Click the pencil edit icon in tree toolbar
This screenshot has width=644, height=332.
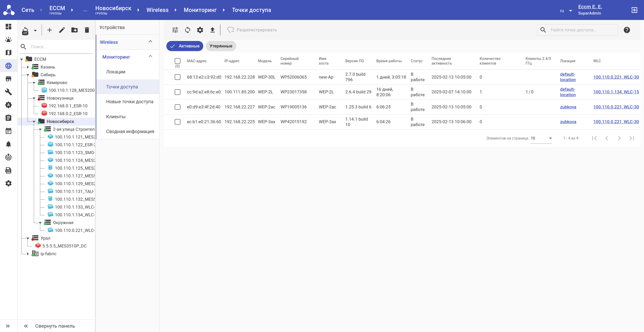pyautogui.click(x=62, y=30)
